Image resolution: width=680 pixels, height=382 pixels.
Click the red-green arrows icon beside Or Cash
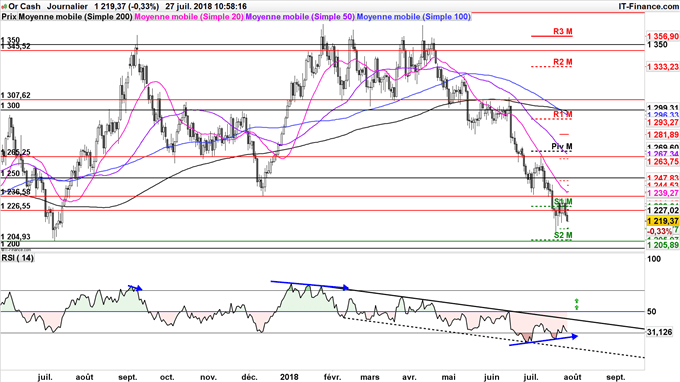click(x=4, y=7)
